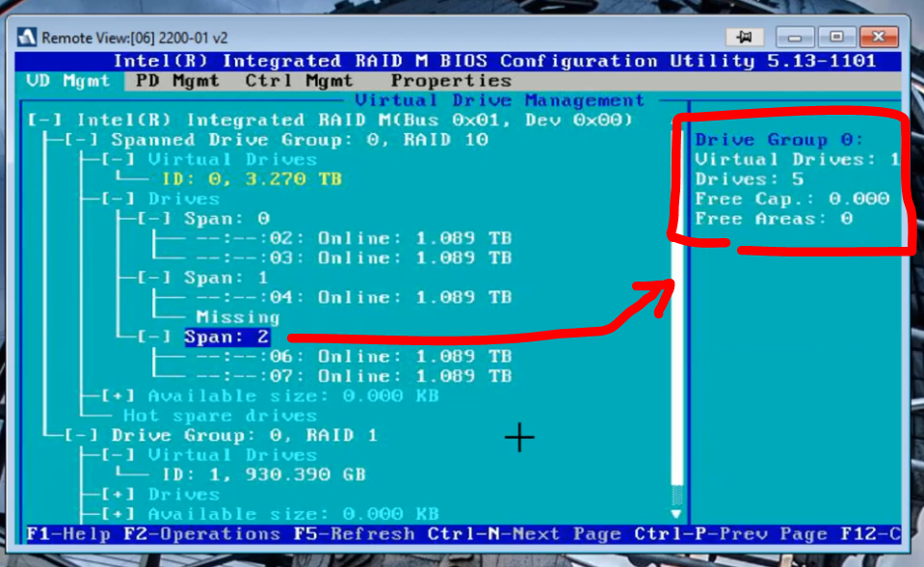Click the Free Areas: 0 info line
924x567 pixels.
coord(774,219)
